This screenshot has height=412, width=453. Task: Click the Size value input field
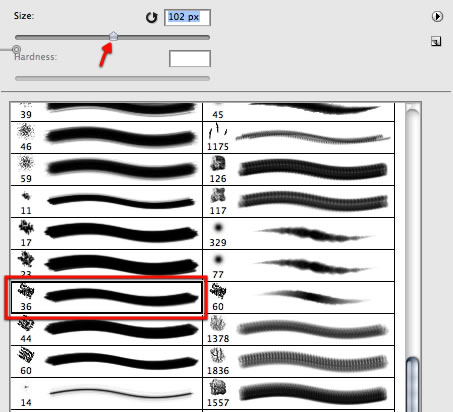click(x=187, y=17)
